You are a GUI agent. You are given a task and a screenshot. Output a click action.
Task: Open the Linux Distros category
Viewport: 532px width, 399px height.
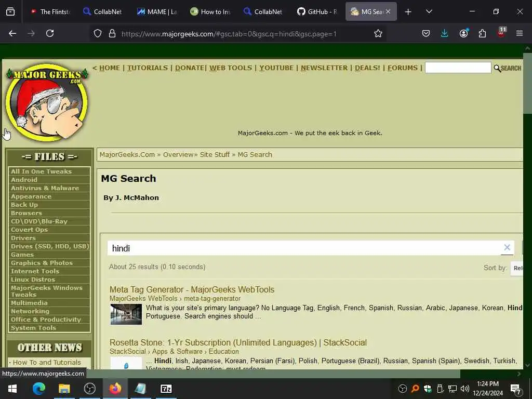[x=33, y=280]
